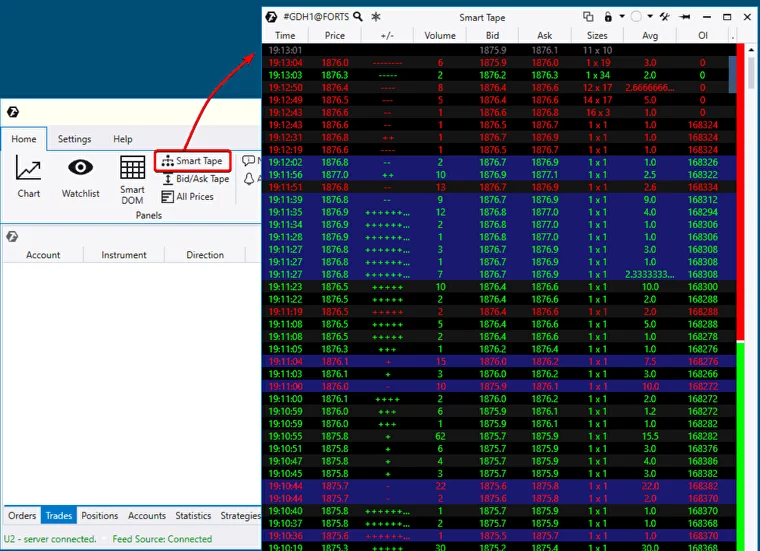Toggle the lock icon in Smart Tape

tap(607, 17)
